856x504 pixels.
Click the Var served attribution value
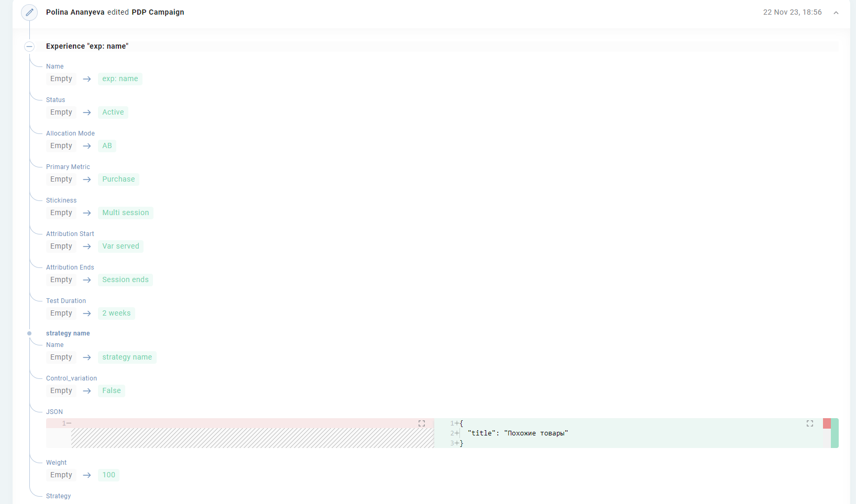(120, 247)
